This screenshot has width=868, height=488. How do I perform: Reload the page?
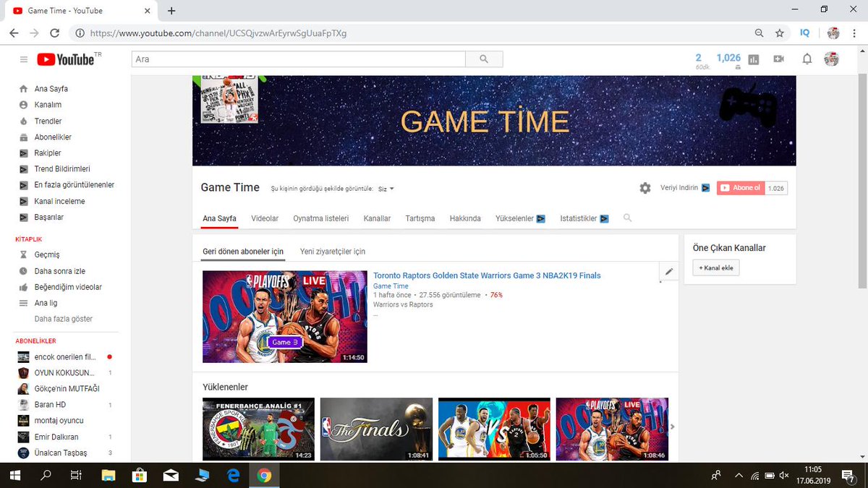tap(54, 33)
